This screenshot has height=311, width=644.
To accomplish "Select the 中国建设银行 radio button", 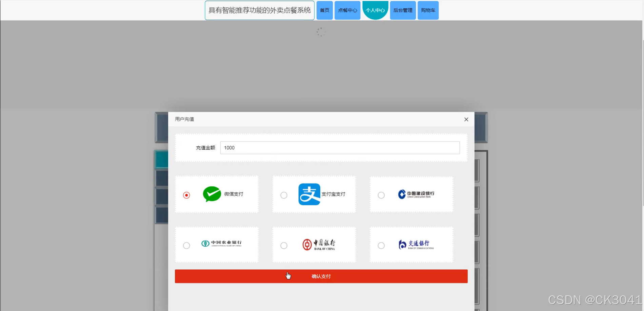I will click(x=381, y=195).
